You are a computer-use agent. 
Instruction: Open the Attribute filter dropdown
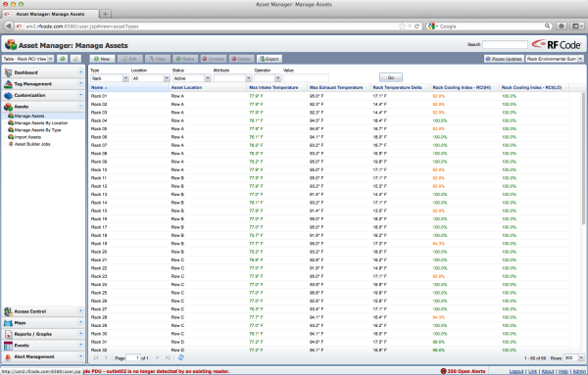click(x=248, y=78)
